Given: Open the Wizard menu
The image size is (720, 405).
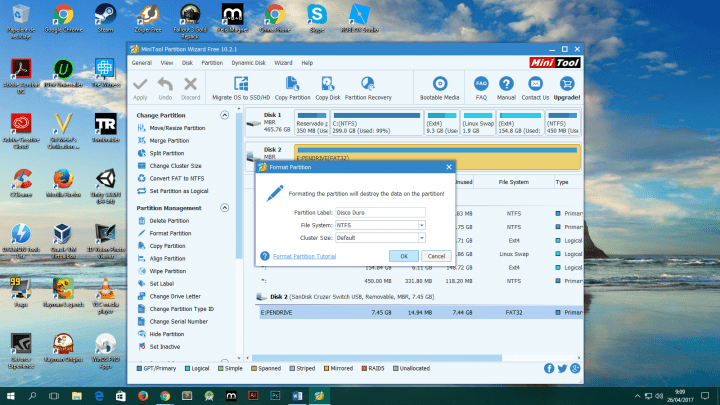Looking at the screenshot, I should click(283, 63).
